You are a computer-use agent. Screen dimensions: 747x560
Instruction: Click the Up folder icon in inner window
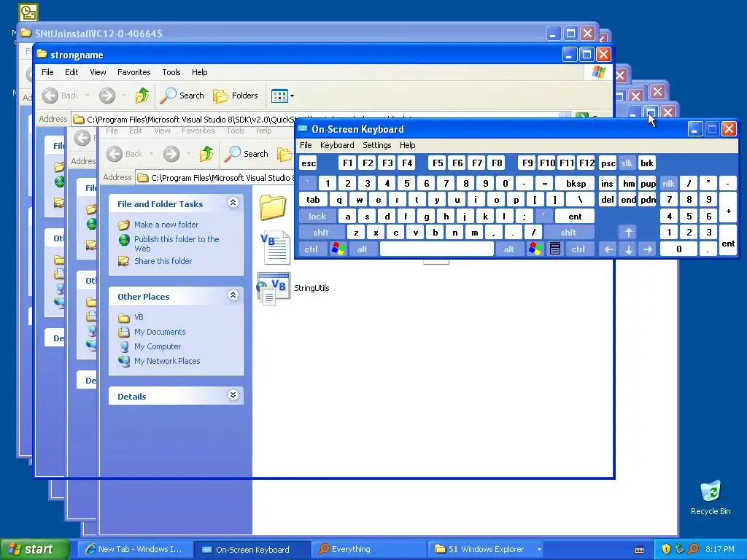tap(206, 154)
